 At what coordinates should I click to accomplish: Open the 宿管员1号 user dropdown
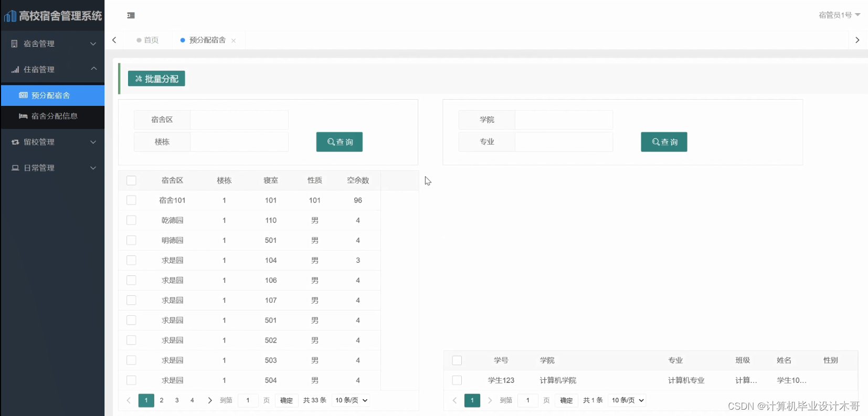coord(839,15)
